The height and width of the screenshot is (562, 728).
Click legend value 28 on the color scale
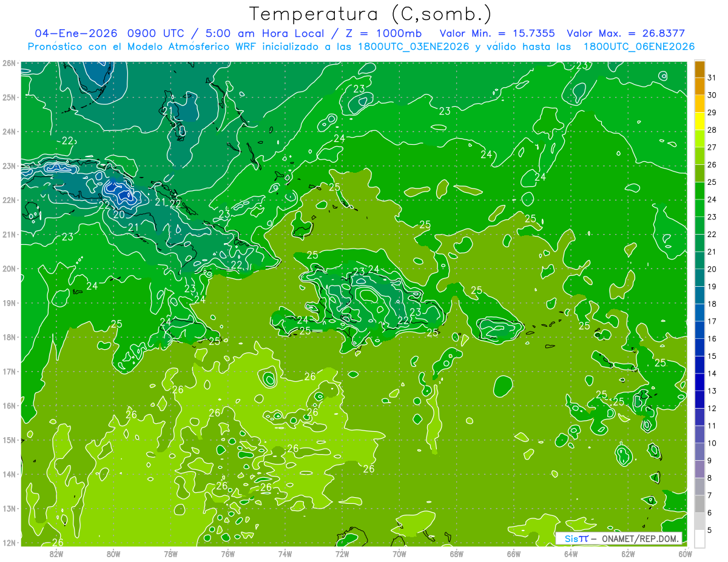pos(712,130)
